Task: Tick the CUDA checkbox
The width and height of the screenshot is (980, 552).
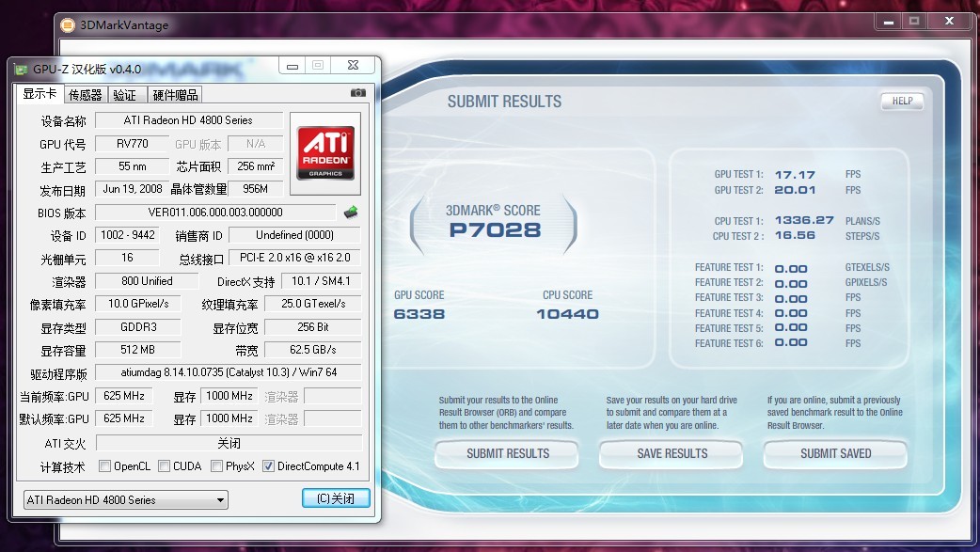Action: point(165,465)
